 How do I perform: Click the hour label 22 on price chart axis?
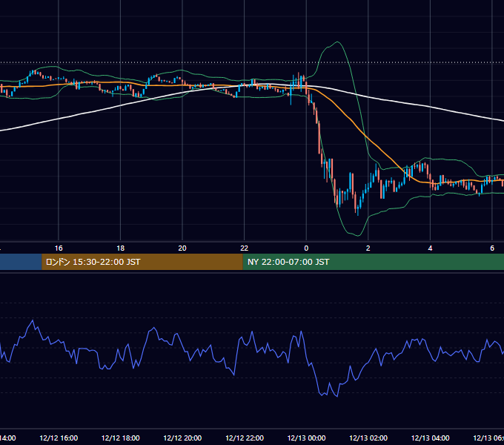245,248
